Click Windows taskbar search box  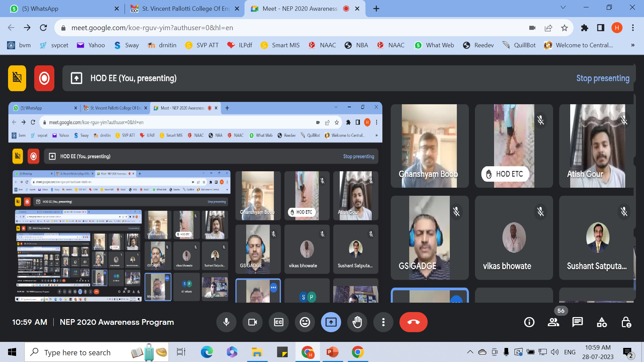(x=77, y=352)
